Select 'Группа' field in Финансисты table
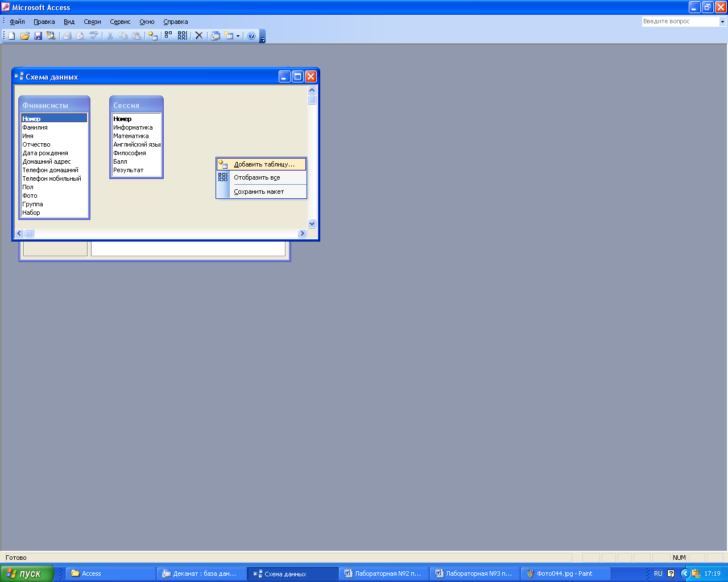 pos(54,204)
